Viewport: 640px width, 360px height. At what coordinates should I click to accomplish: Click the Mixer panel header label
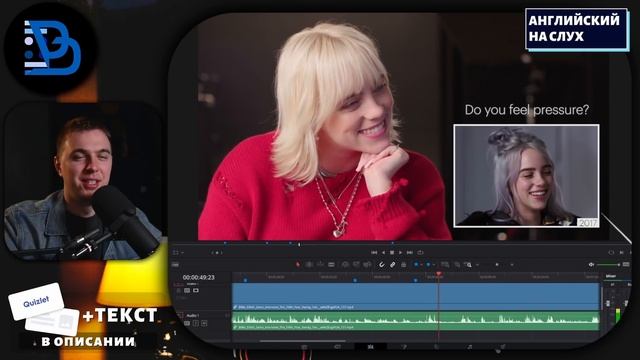[611, 276]
